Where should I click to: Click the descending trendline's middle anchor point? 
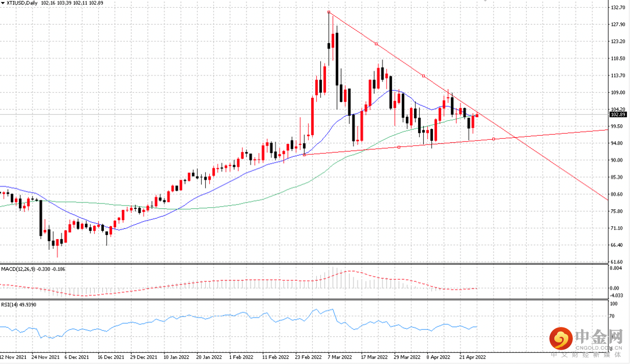tap(376, 44)
